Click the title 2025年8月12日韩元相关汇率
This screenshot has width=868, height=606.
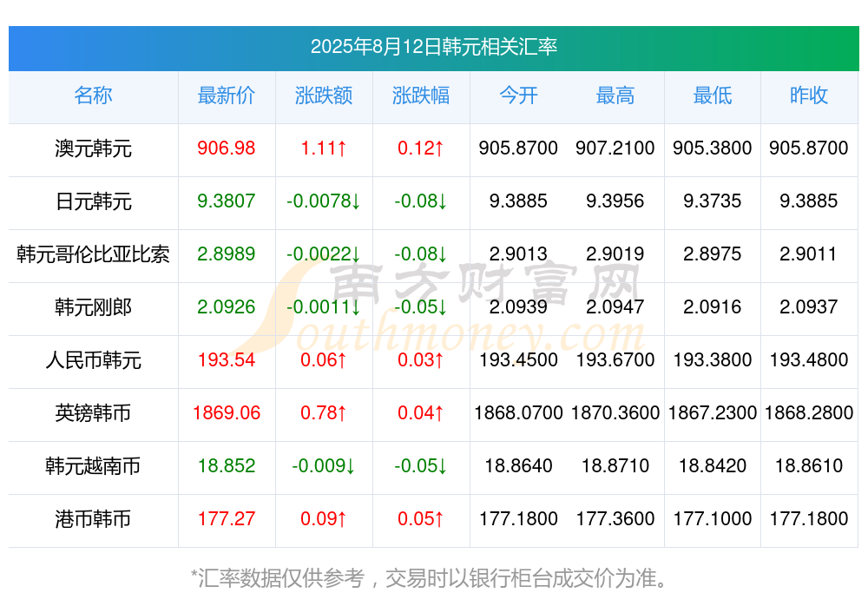coord(433,47)
